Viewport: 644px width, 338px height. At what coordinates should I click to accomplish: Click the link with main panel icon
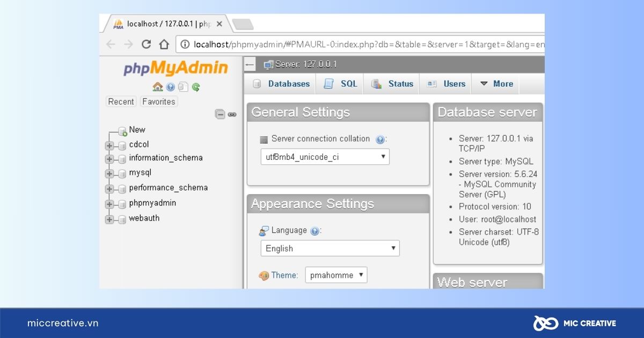(x=232, y=114)
